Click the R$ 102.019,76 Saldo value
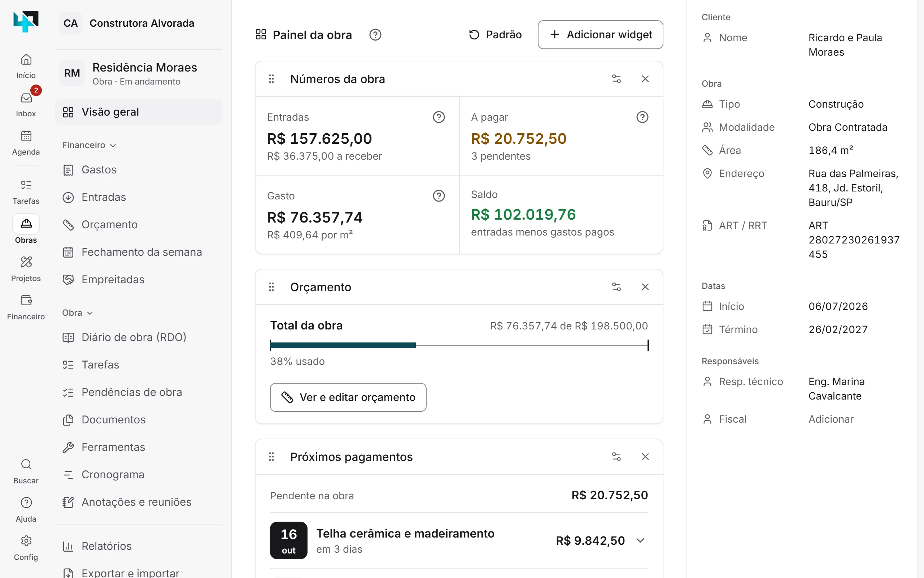Viewport: 924px width, 578px height. click(523, 215)
